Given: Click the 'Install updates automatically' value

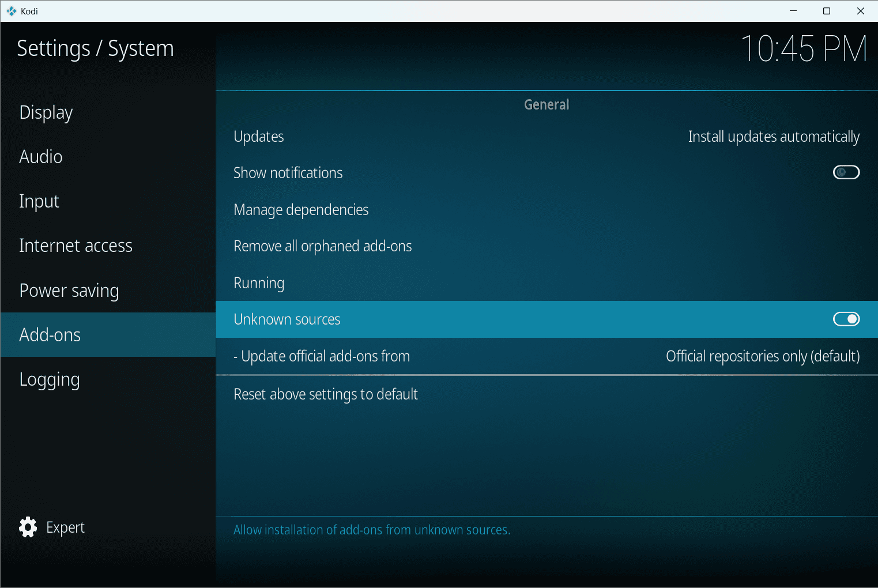Looking at the screenshot, I should pyautogui.click(x=774, y=137).
